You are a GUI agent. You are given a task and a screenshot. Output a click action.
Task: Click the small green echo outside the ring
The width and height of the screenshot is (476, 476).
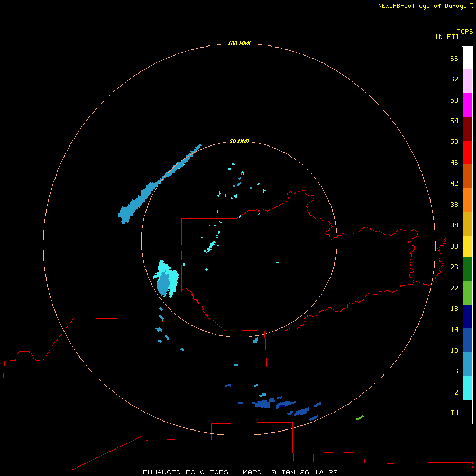click(x=360, y=417)
